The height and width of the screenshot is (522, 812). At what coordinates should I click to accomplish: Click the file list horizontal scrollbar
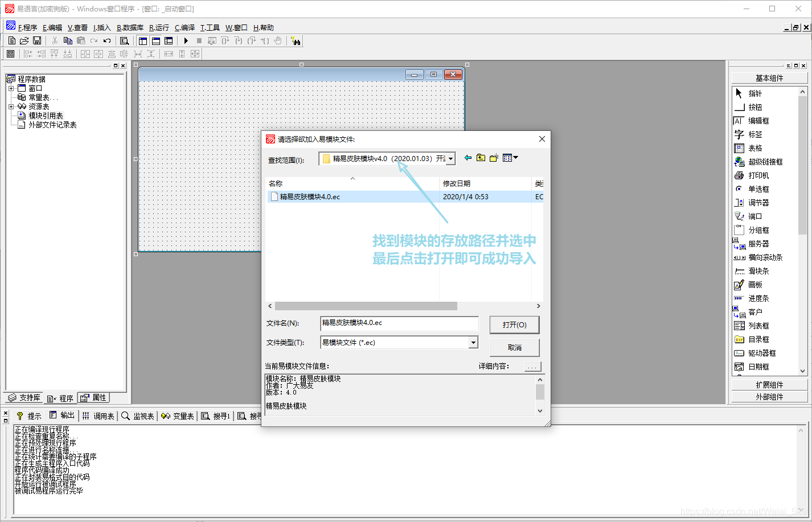pos(366,306)
